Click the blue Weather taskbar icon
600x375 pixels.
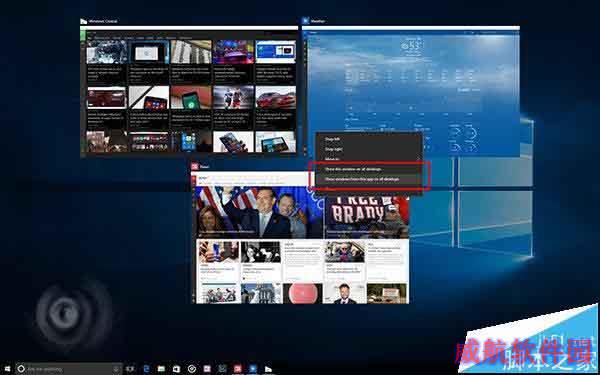point(253,369)
